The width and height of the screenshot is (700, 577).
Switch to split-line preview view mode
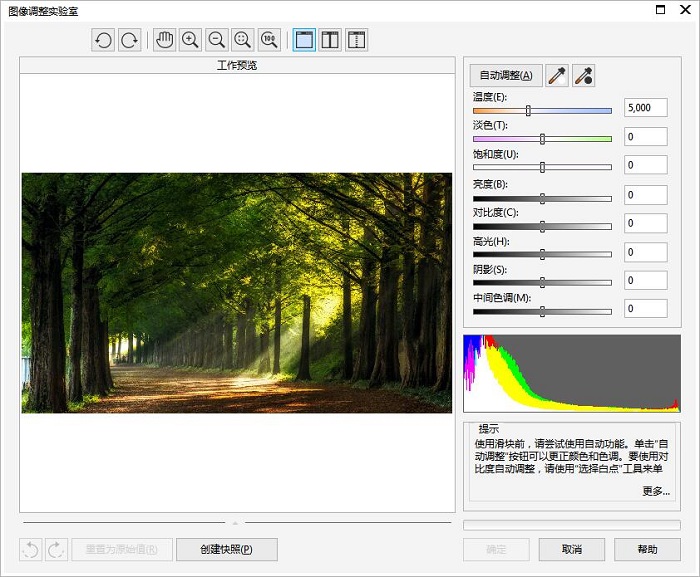click(x=356, y=40)
